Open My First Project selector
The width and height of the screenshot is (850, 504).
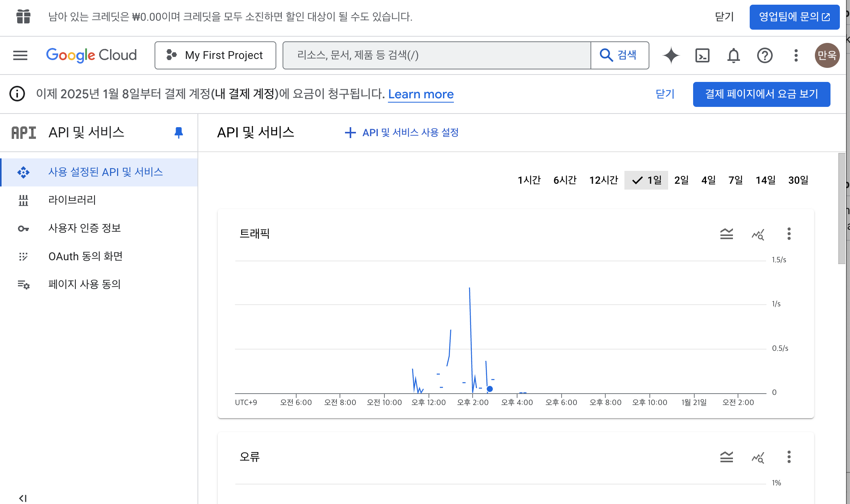(x=215, y=55)
